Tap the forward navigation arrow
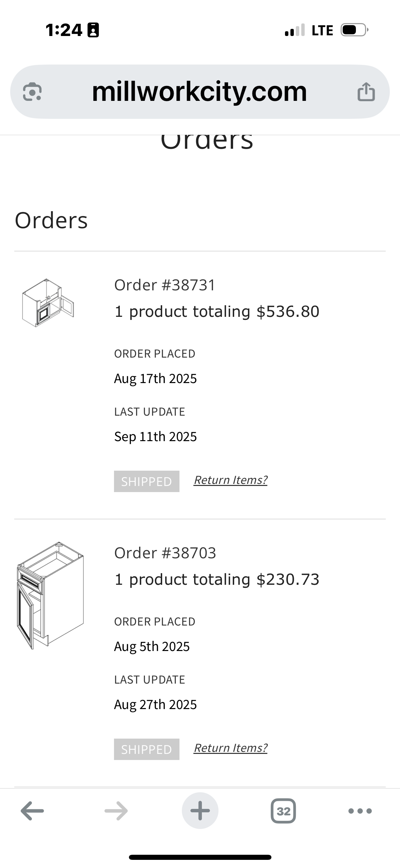The width and height of the screenshot is (400, 868). 116,811
